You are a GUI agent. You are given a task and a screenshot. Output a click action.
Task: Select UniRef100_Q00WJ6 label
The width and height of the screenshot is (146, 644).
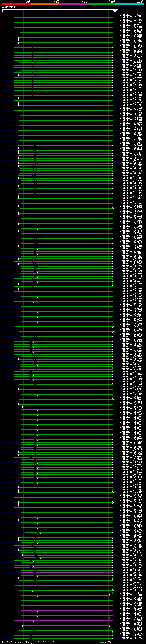131,93
